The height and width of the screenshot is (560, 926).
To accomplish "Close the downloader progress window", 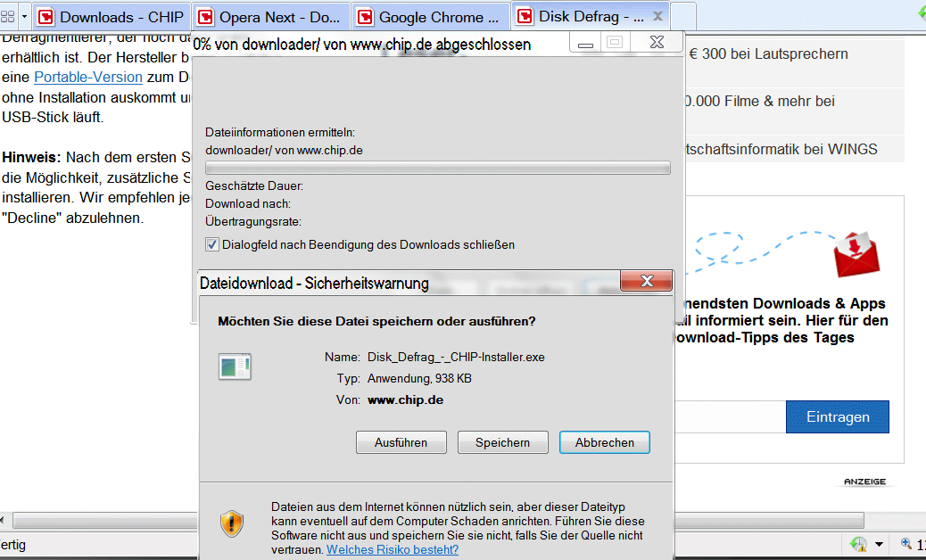I will 657,43.
